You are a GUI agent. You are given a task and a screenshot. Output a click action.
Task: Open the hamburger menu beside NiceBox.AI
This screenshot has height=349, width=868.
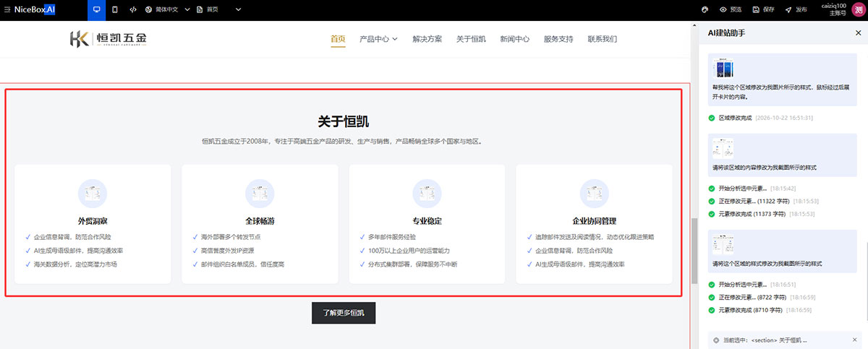point(6,9)
